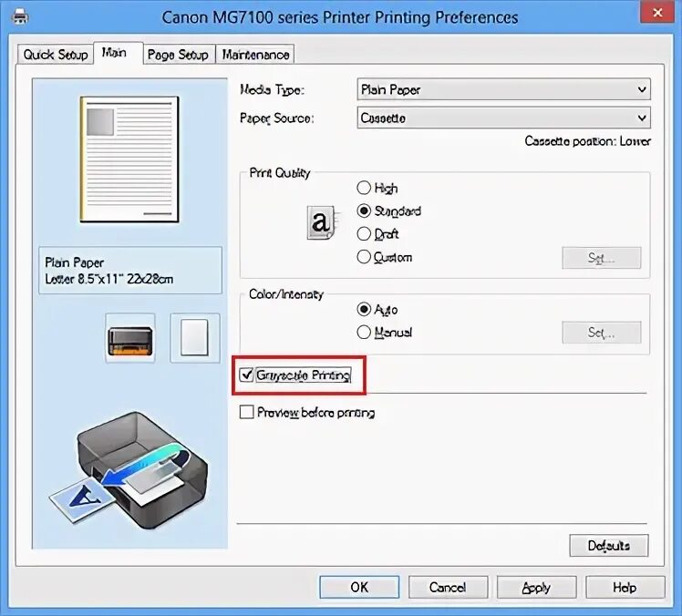The width and height of the screenshot is (682, 616).
Task: Open the Media Type dropdown
Action: (x=503, y=89)
